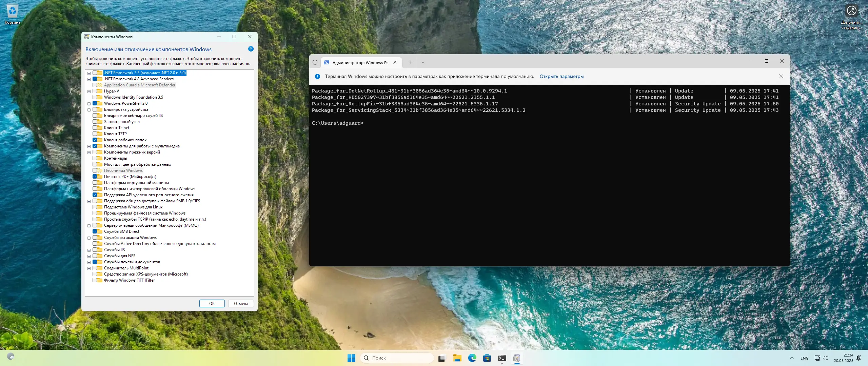
Task: Tick the Telnet client checkbox
Action: click(x=95, y=128)
